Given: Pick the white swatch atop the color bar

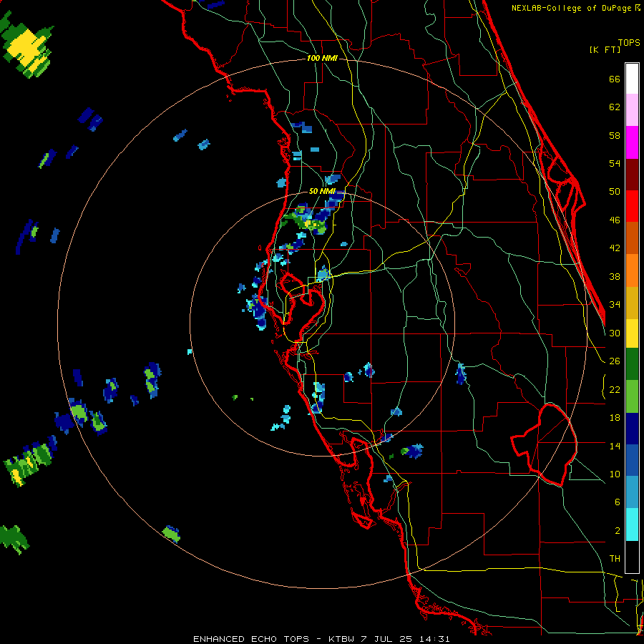Looking at the screenshot, I should 632,79.
